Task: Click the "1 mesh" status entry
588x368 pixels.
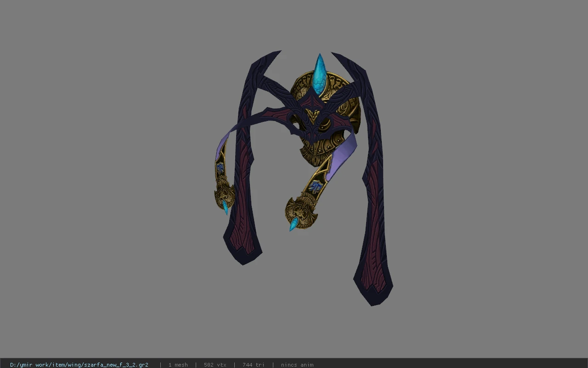Action: (178, 365)
